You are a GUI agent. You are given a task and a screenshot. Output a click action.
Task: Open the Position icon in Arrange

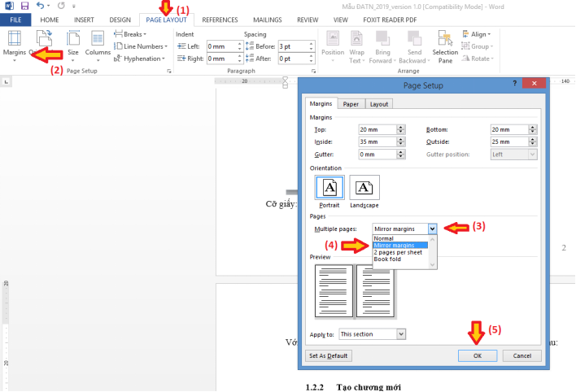pos(333,46)
